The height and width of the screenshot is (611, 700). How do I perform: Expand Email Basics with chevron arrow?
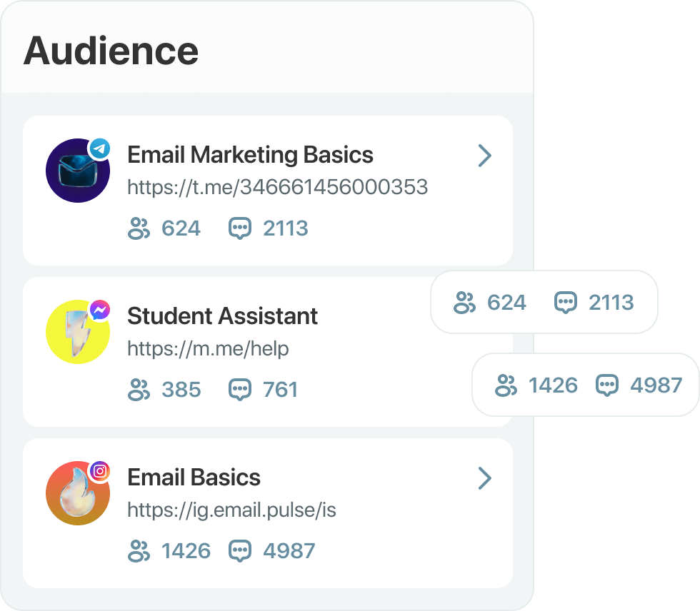coord(484,478)
